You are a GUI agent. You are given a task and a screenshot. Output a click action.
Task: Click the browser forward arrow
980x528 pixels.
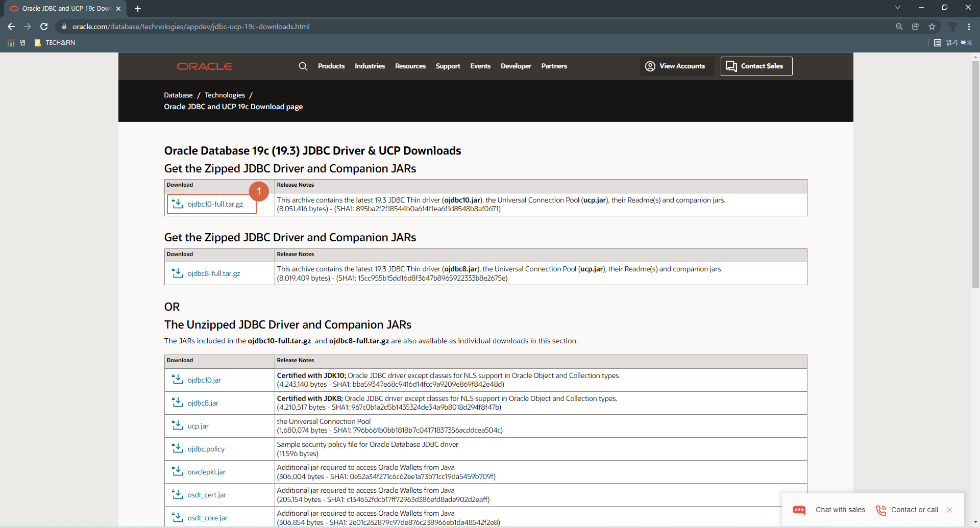pyautogui.click(x=28, y=27)
